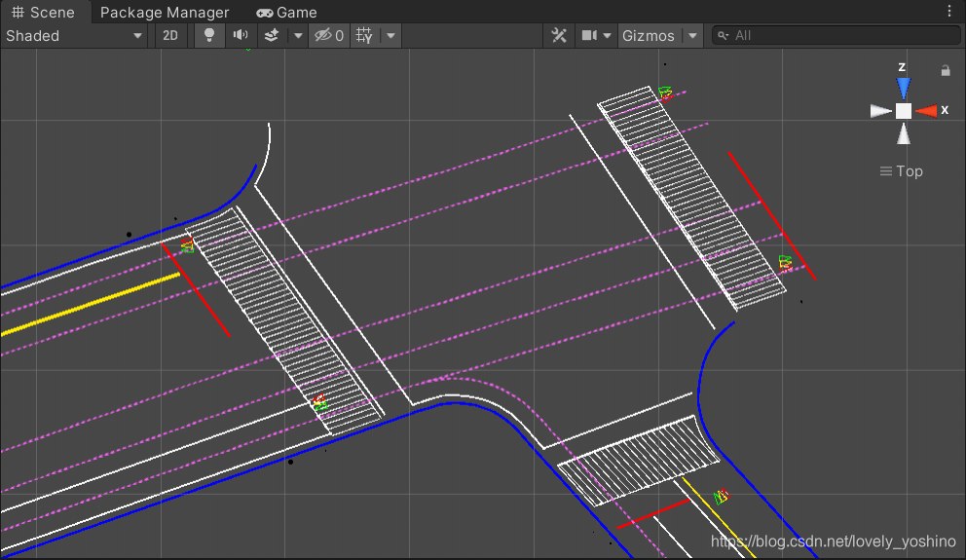Focus the scene search field

[x=836, y=36]
